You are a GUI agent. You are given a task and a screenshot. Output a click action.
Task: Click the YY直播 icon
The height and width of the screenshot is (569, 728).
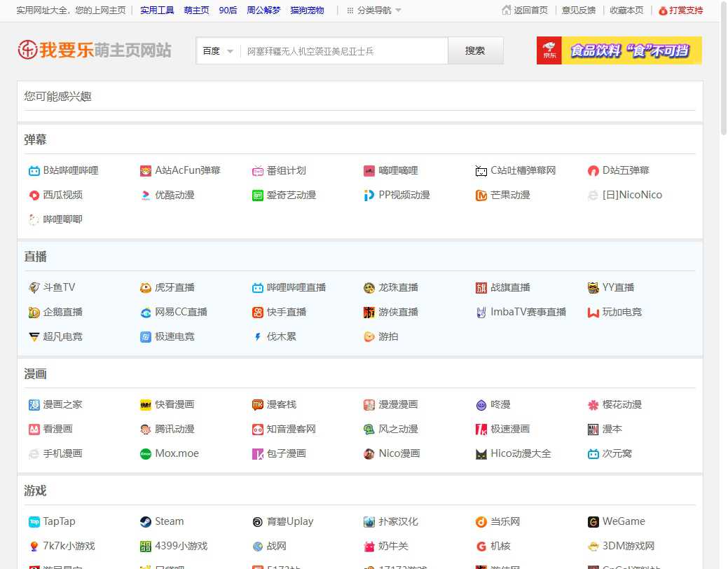tap(592, 287)
